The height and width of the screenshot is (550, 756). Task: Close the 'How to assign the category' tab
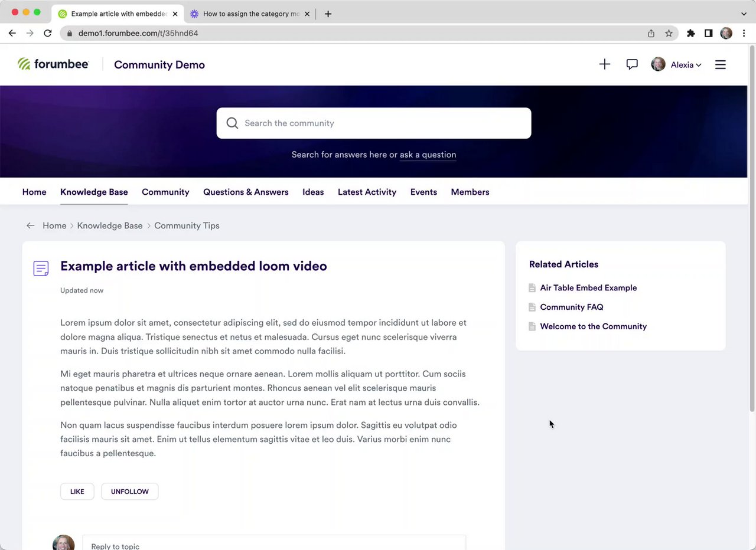pyautogui.click(x=307, y=14)
